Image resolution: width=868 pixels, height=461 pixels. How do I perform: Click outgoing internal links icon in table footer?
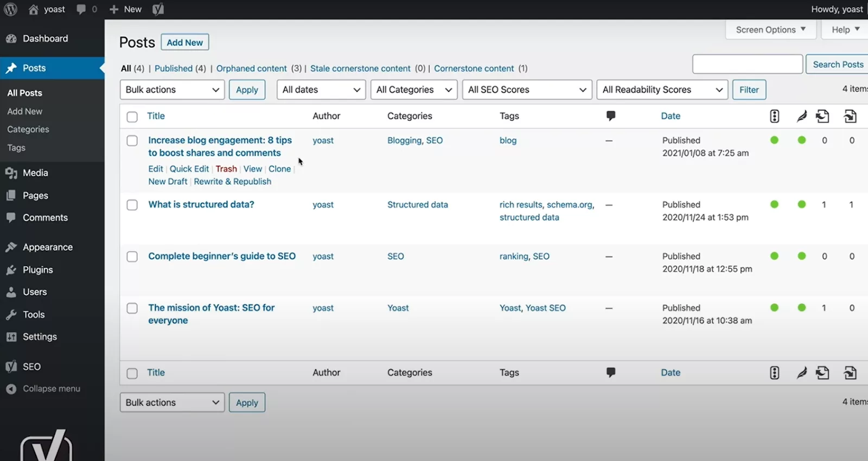click(x=822, y=373)
